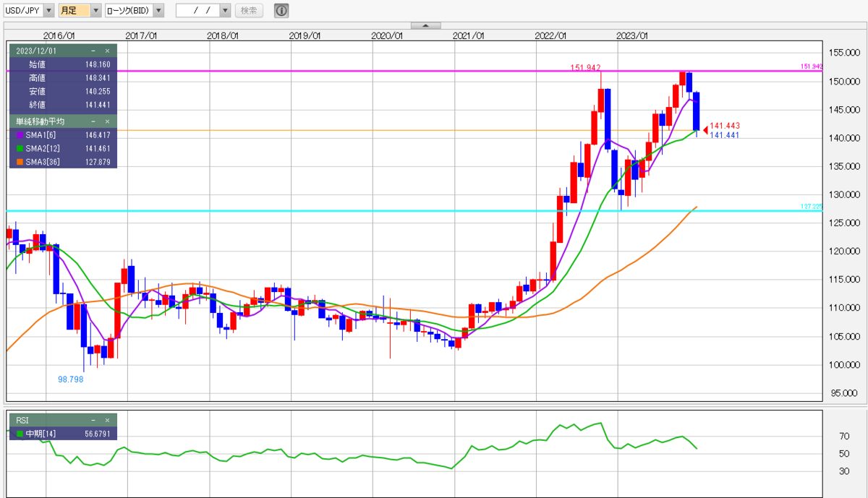Click the 95.000 price axis label
The image size is (868, 498).
[x=846, y=393]
